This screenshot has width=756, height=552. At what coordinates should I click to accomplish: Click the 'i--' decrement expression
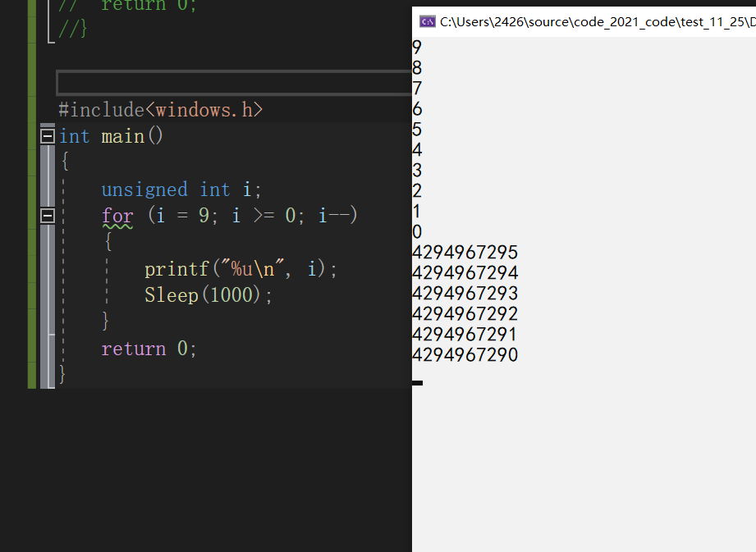tap(333, 216)
